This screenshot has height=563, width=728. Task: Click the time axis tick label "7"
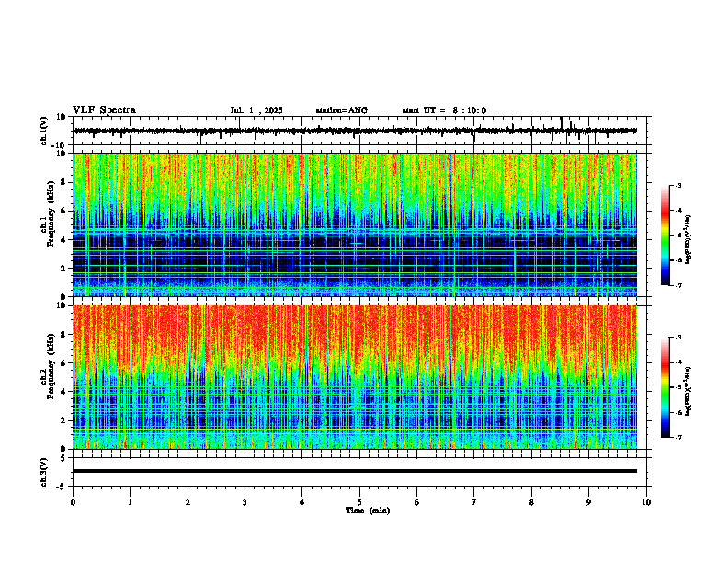[x=474, y=502]
